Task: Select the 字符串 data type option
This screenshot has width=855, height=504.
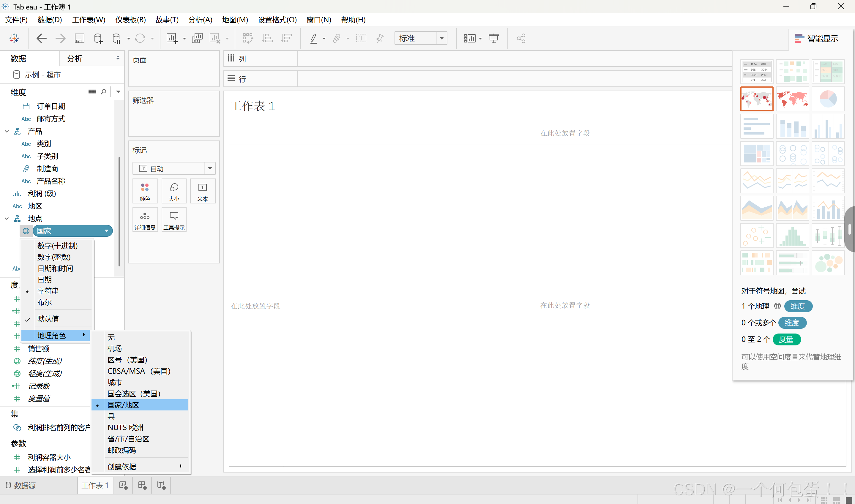Action: (48, 291)
